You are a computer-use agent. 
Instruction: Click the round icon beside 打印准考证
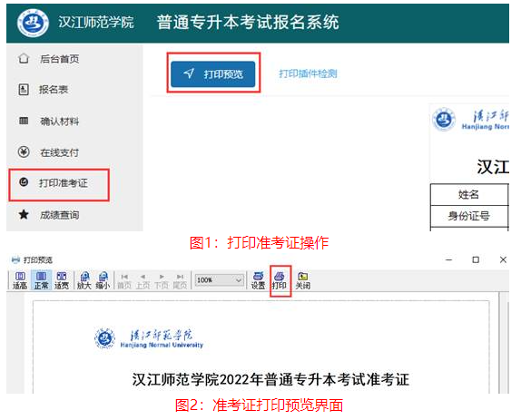click(x=24, y=182)
